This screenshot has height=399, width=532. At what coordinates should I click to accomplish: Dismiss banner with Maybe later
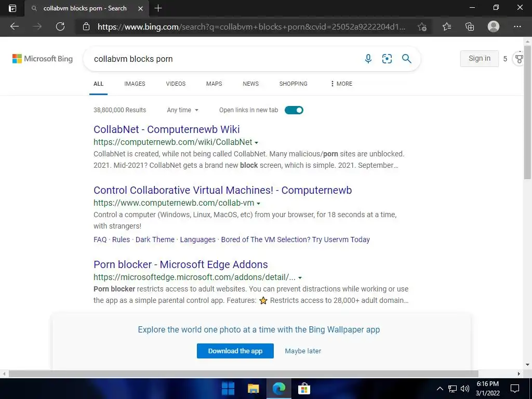303,351
